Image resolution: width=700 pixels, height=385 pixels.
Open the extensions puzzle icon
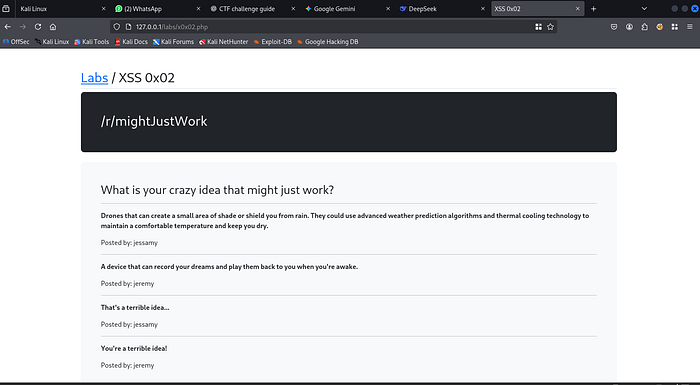[644, 27]
